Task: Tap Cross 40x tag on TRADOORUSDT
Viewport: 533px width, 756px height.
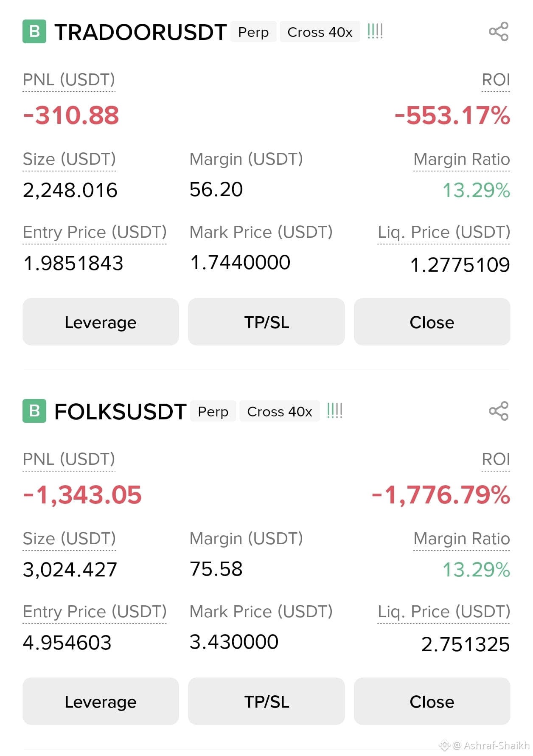Action: [320, 32]
